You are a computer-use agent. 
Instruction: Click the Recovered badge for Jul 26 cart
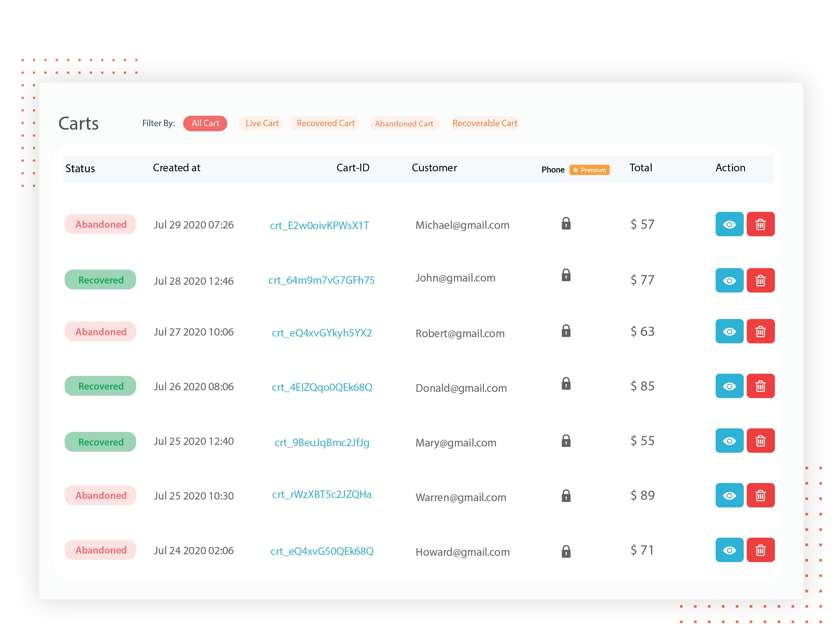(100, 386)
